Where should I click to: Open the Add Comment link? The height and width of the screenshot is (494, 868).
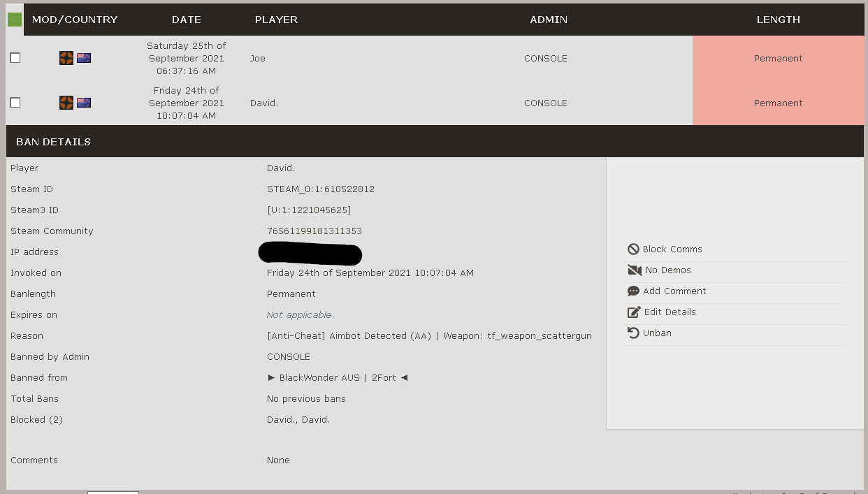(x=674, y=291)
